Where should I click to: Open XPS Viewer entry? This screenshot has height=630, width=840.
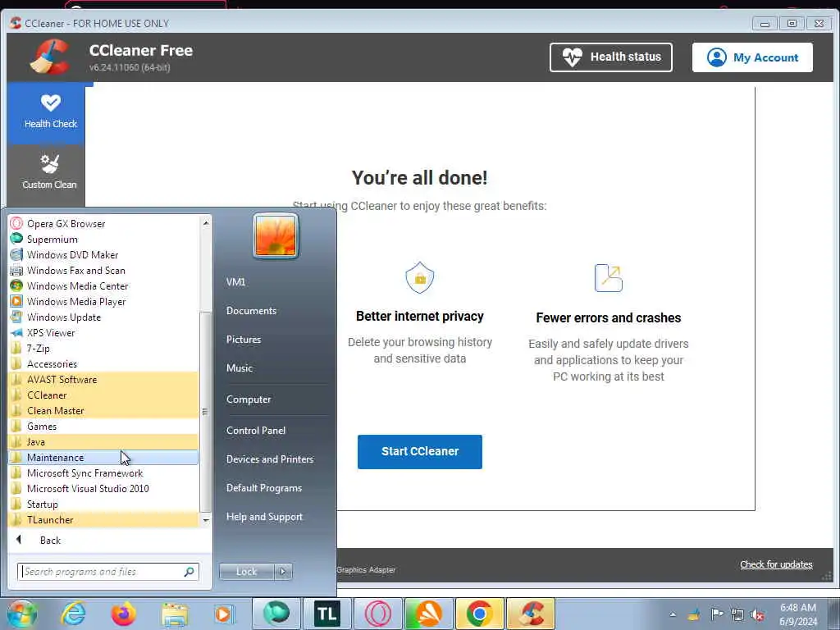point(103,332)
